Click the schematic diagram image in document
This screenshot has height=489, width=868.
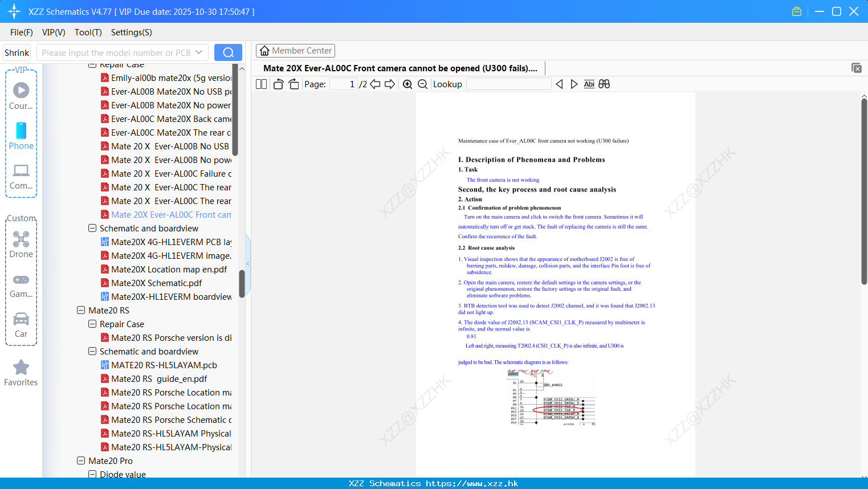(551, 397)
